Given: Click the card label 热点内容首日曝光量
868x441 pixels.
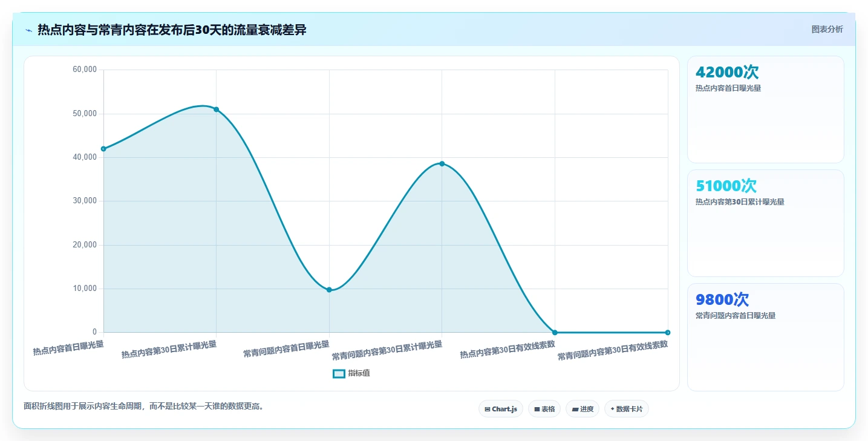Looking at the screenshot, I should 728,88.
